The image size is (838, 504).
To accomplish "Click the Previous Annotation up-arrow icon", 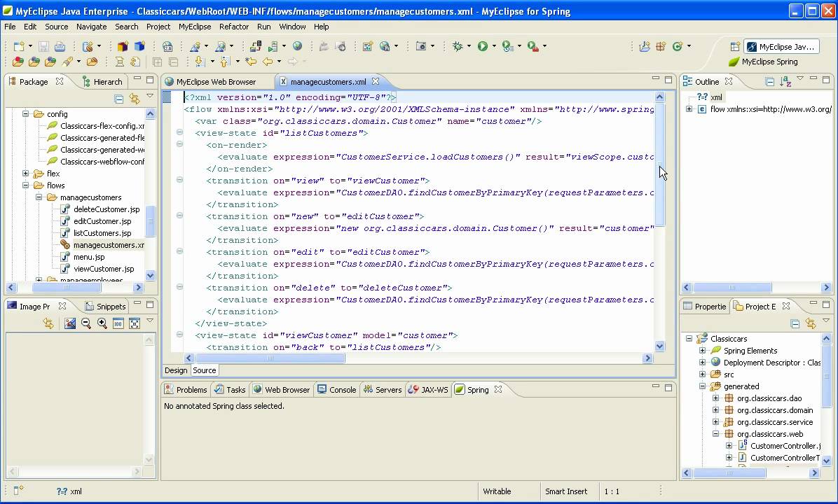I will click(x=226, y=62).
